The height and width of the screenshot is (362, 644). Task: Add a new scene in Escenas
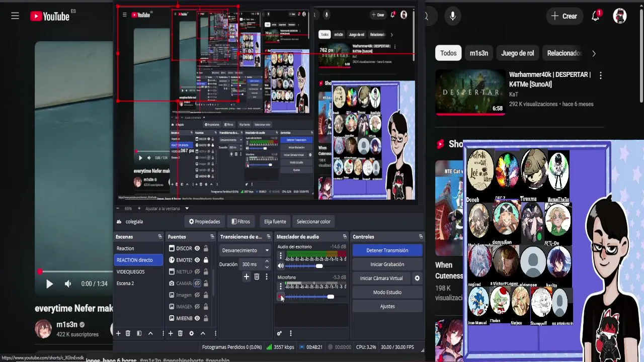118,333
